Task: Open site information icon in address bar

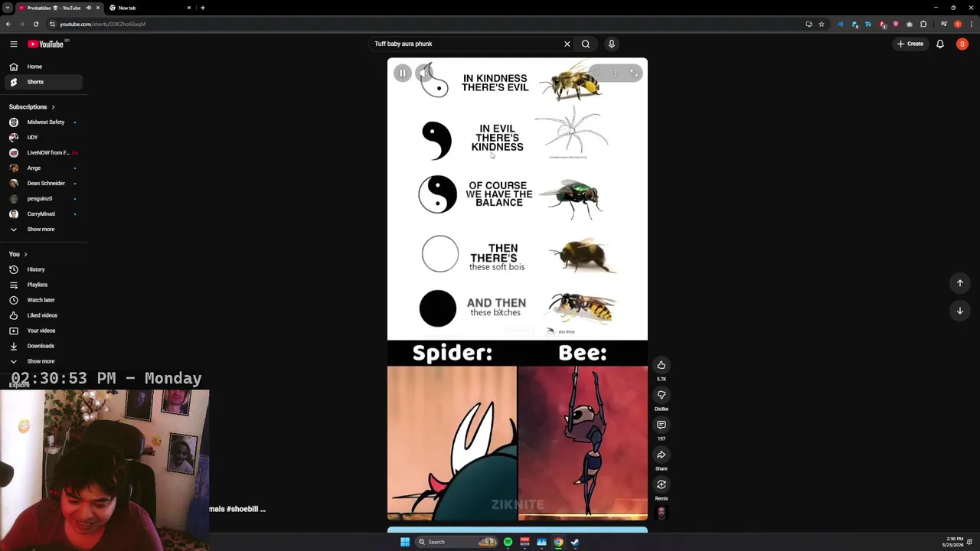Action: click(x=52, y=24)
